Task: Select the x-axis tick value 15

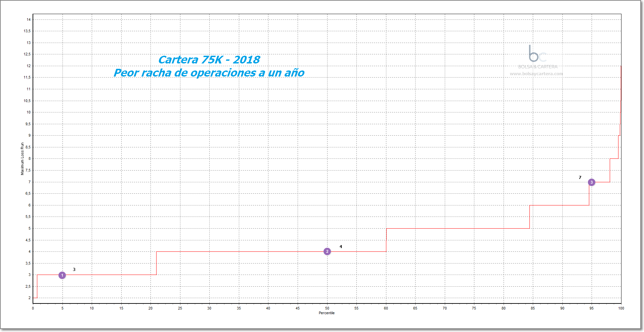Action: pos(121,308)
